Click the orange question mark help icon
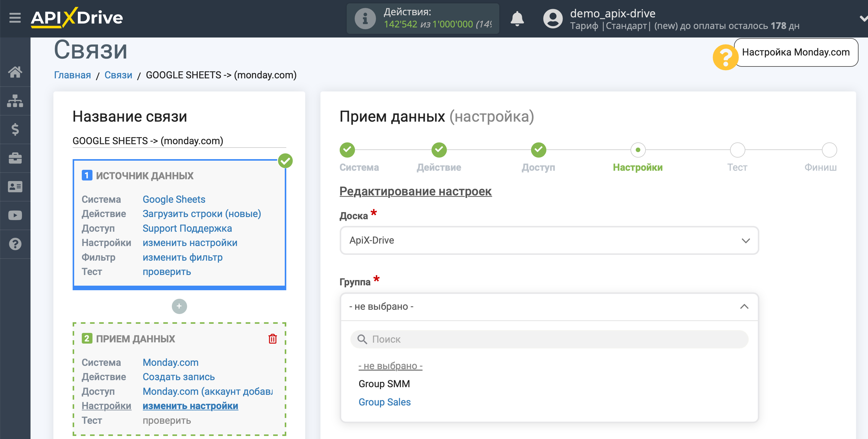868x439 pixels. click(x=725, y=57)
